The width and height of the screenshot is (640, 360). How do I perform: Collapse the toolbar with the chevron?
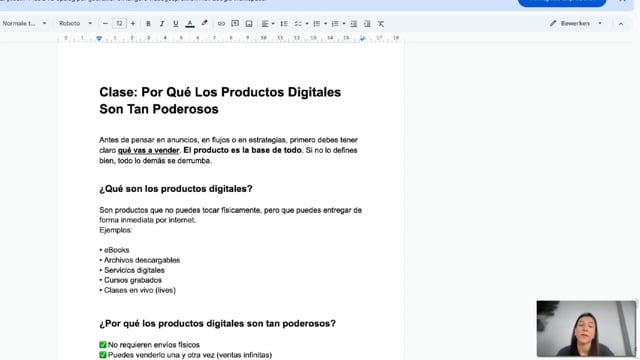[621, 24]
